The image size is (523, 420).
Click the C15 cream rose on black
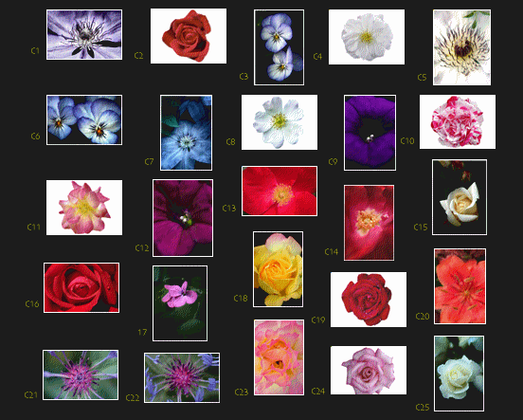pyautogui.click(x=460, y=197)
